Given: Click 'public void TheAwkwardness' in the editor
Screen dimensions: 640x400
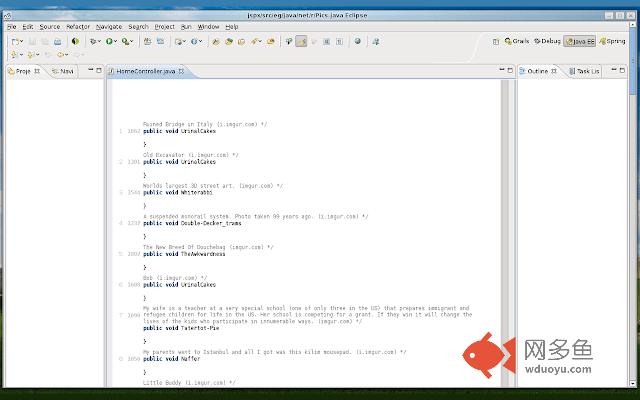Looking at the screenshot, I should click(184, 254).
